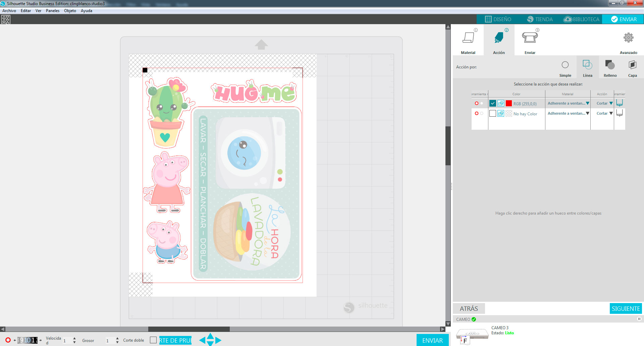The image size is (644, 346).
Task: Decrease blade depth with left arrow
Action: coord(15,340)
